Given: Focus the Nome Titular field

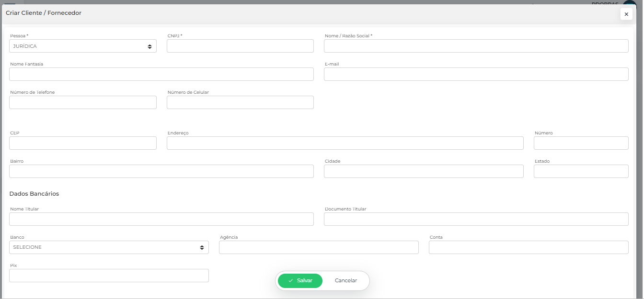Looking at the screenshot, I should point(161,219).
